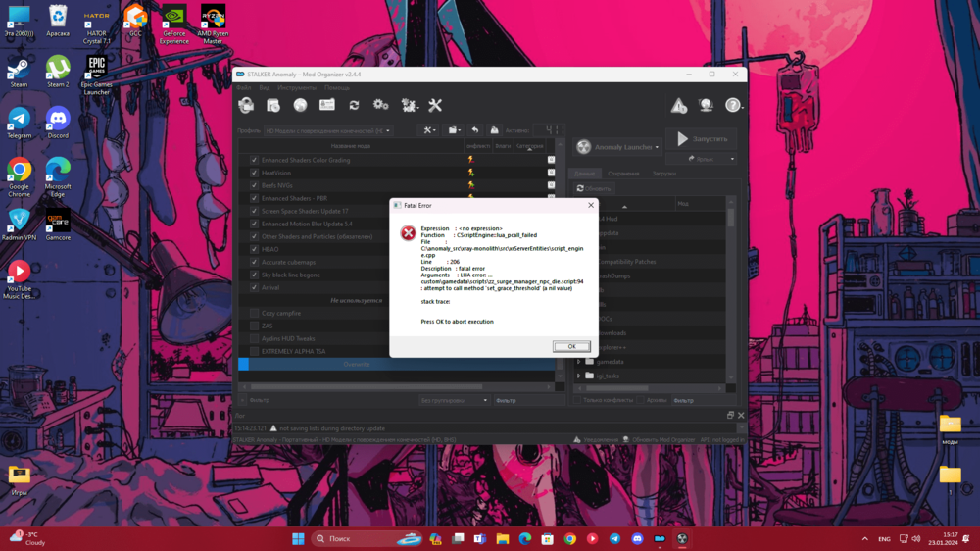Click the update globe icon in toolbar
The image size is (980, 551).
(706, 105)
